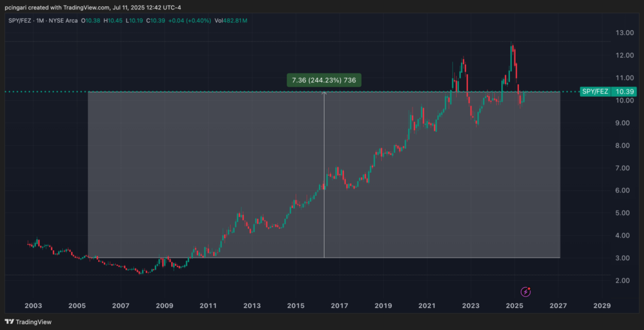The height and width of the screenshot is (330, 644).
Task: Click the 2011 label on time axis
Action: 208,305
